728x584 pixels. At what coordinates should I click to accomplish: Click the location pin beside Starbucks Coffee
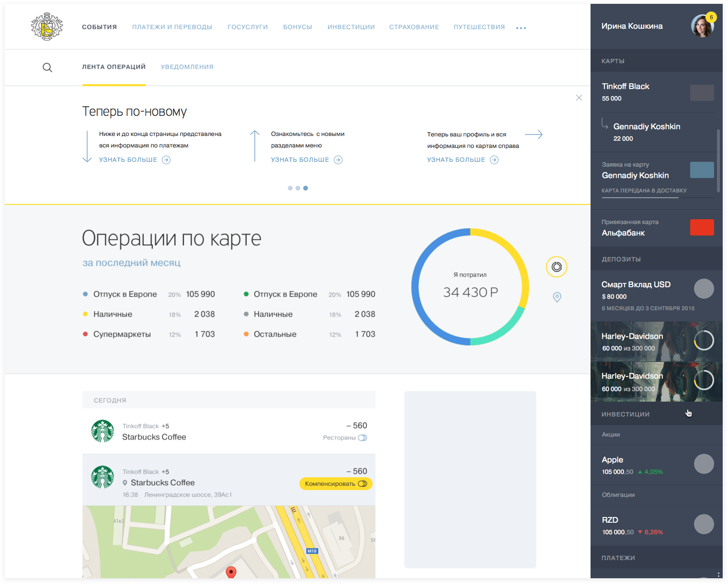click(125, 483)
